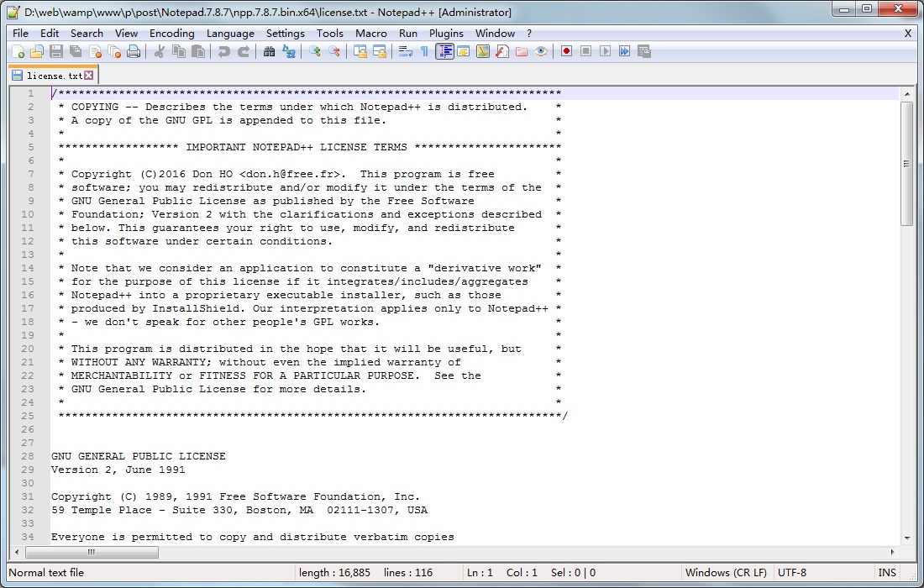Click the Save Recorded Macro icon
This screenshot has height=588, width=924.
pos(644,52)
